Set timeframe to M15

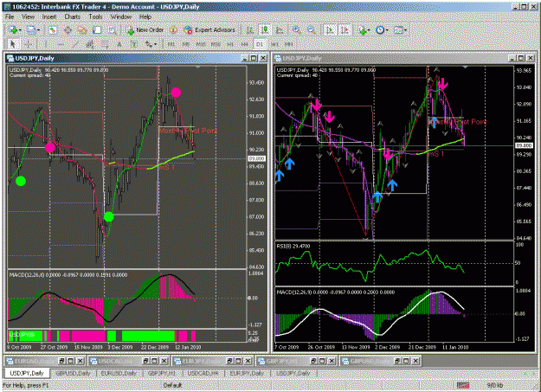click(x=201, y=44)
